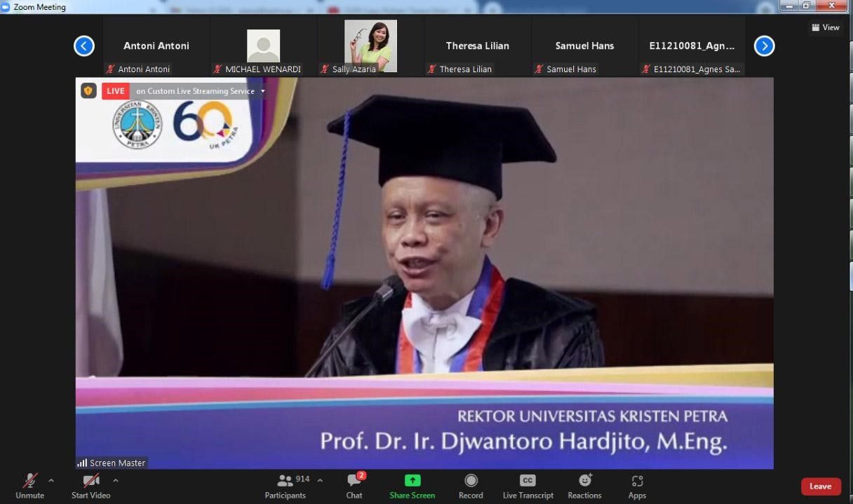Start Video with the camera icon
The image size is (853, 504).
pyautogui.click(x=90, y=486)
